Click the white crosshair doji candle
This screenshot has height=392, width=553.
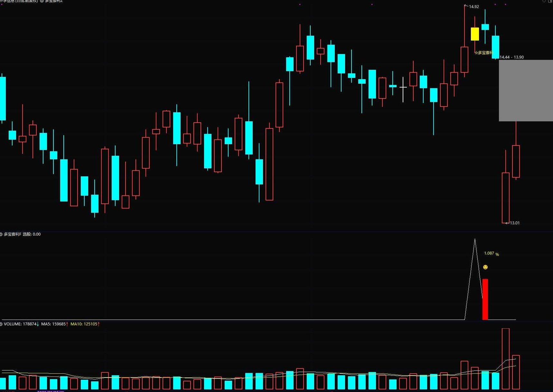pyautogui.click(x=403, y=87)
